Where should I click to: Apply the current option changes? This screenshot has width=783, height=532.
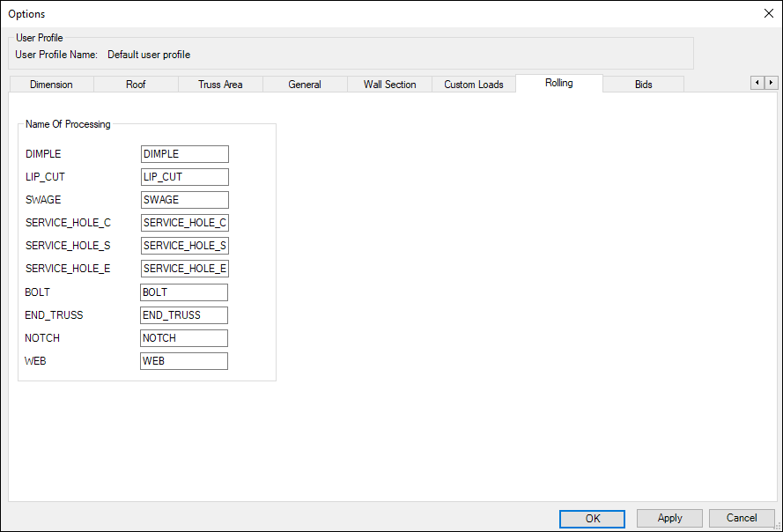669,519
